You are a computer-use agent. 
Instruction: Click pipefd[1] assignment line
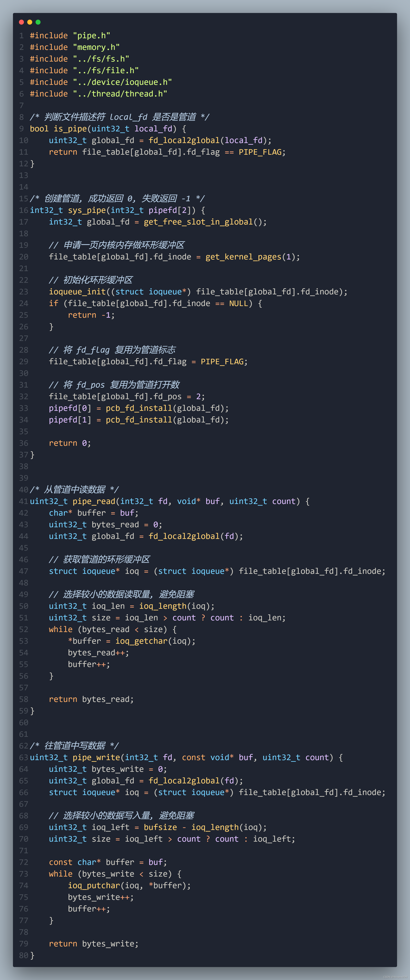tap(139, 420)
